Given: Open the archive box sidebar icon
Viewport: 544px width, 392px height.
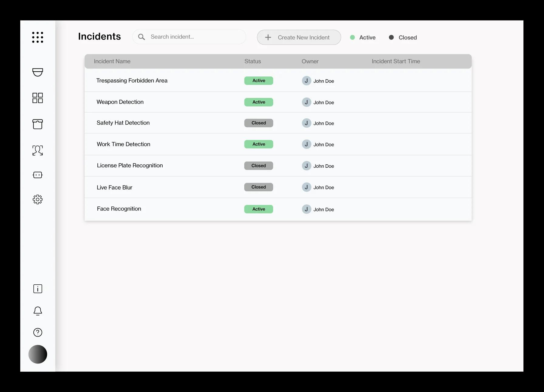Looking at the screenshot, I should point(38,124).
